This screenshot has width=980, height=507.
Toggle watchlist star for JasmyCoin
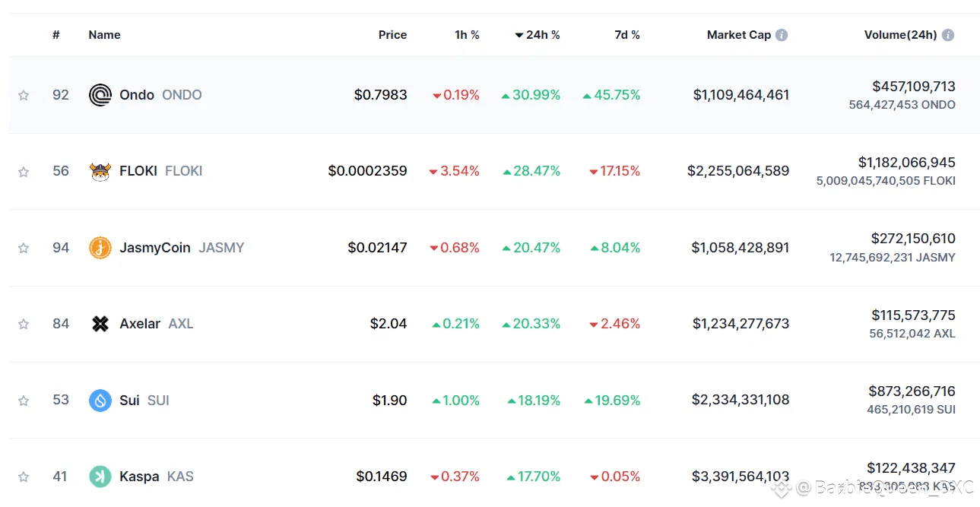pyautogui.click(x=24, y=248)
